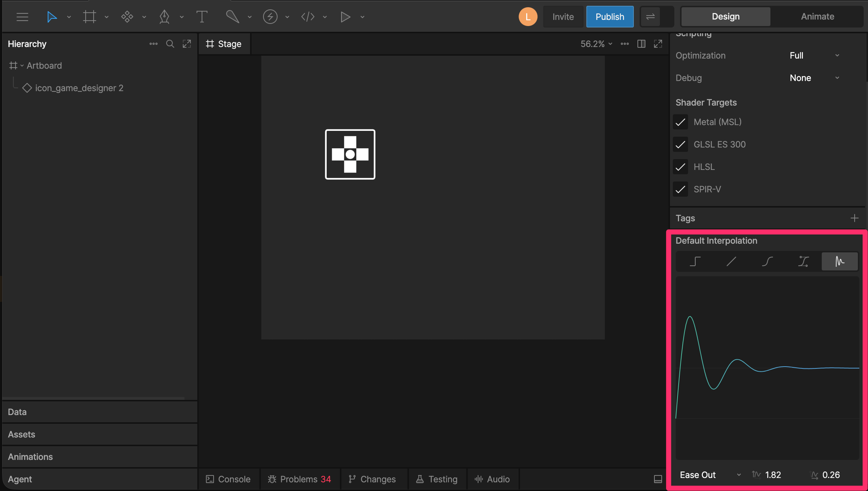Open the lightning events tool
The image size is (868, 491).
tap(270, 17)
